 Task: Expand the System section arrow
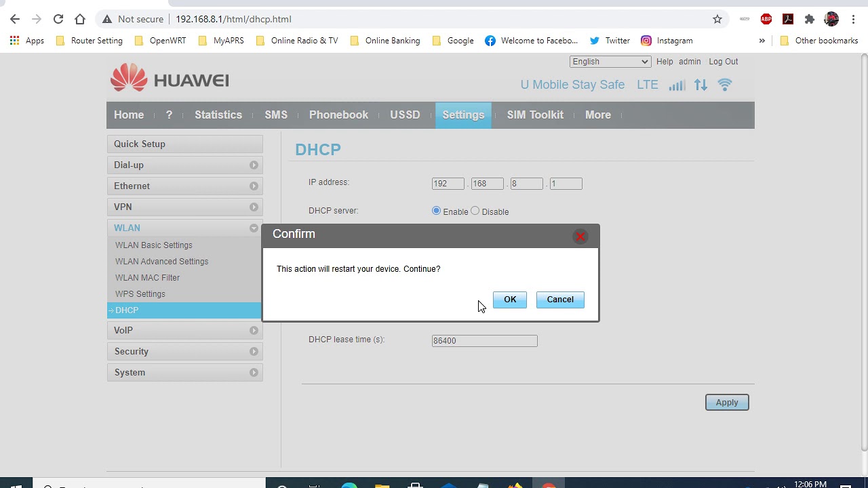[x=254, y=373]
